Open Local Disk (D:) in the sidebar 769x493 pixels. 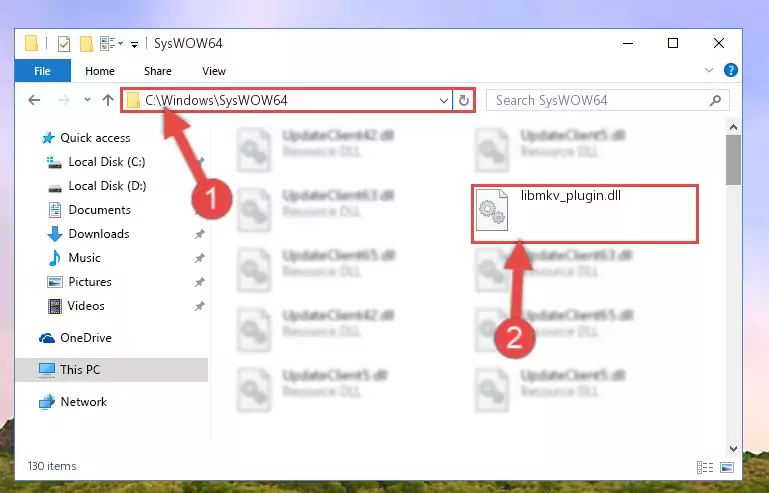(96, 186)
